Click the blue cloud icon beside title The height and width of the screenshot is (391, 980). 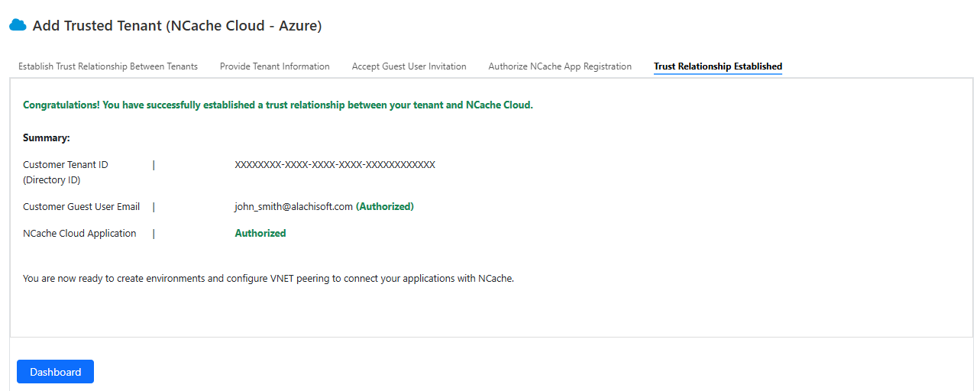click(x=18, y=25)
